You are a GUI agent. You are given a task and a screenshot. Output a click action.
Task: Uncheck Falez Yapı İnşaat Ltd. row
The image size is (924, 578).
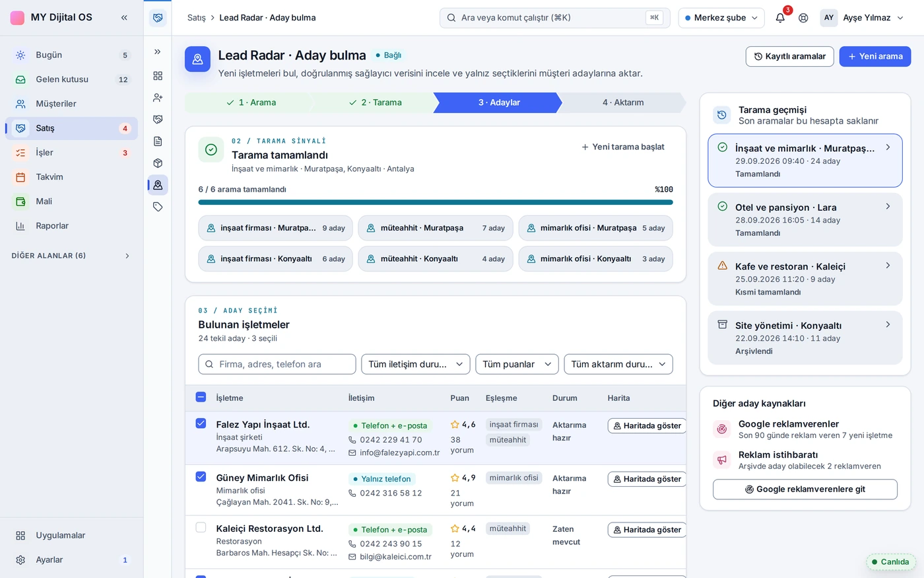pos(201,423)
